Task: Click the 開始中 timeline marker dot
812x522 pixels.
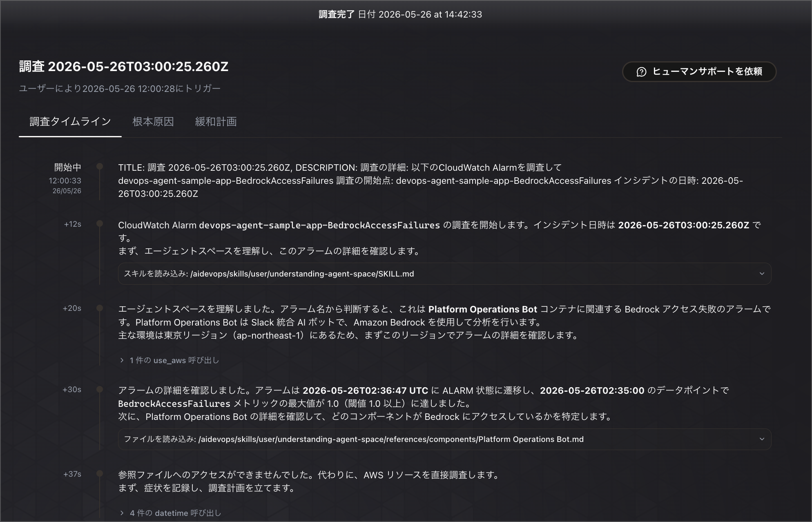Action: click(x=100, y=166)
